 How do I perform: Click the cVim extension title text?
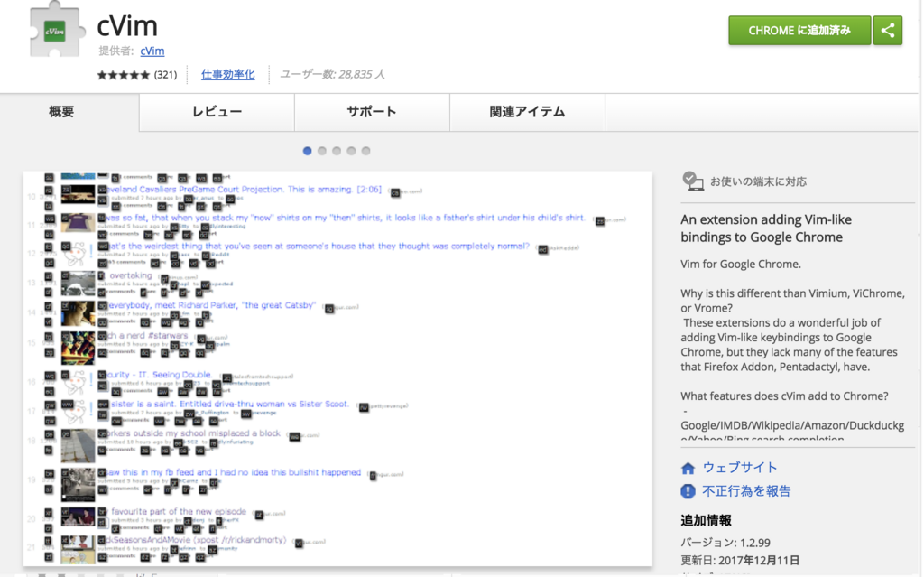point(127,26)
